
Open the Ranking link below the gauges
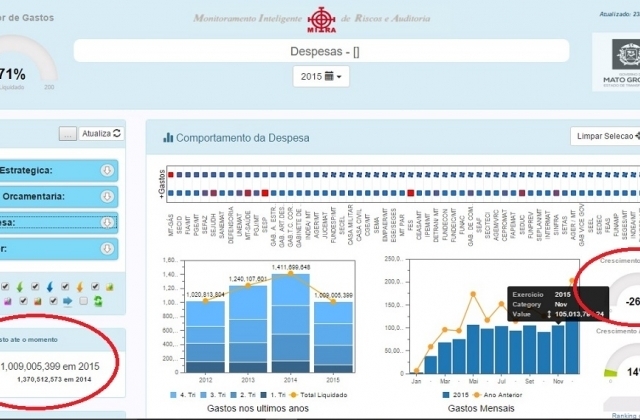(x=626, y=416)
